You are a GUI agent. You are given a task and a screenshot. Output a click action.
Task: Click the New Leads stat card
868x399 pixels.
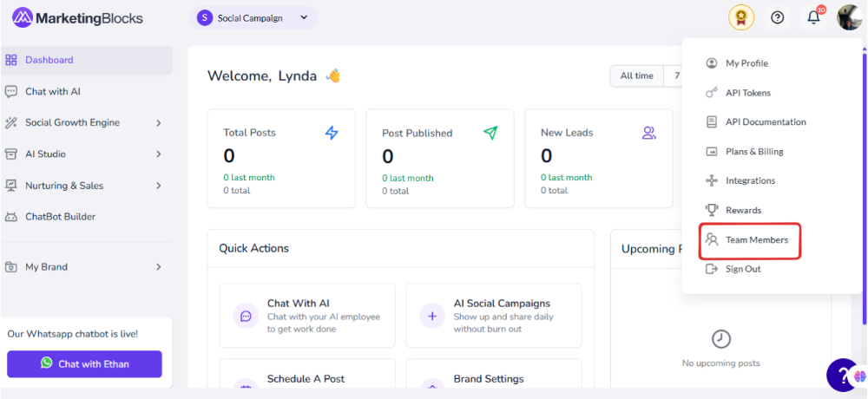tap(599, 158)
